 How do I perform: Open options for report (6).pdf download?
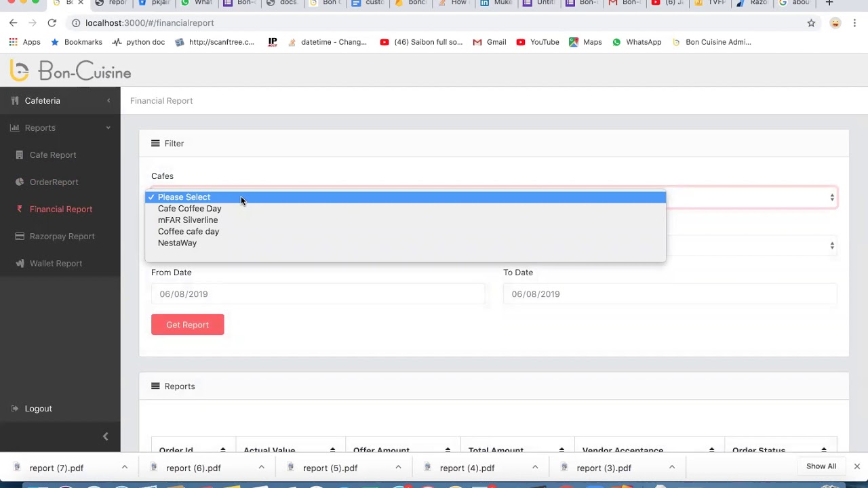261,467
